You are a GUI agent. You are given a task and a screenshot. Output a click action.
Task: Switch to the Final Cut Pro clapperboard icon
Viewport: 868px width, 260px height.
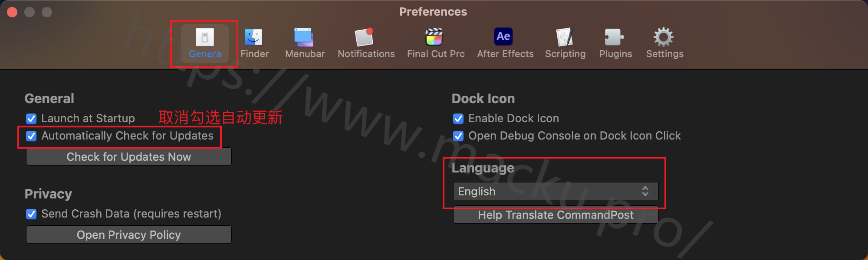pyautogui.click(x=434, y=37)
